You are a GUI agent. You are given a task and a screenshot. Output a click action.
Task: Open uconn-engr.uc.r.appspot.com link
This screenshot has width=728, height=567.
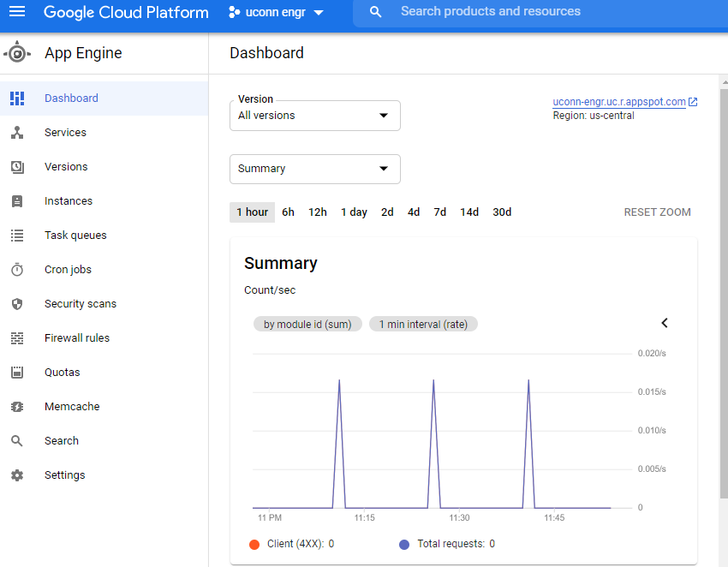tap(619, 102)
